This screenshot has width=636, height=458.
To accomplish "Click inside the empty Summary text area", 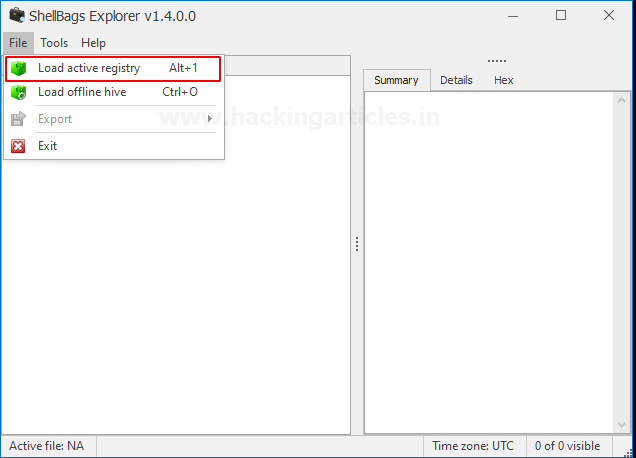I will point(489,262).
